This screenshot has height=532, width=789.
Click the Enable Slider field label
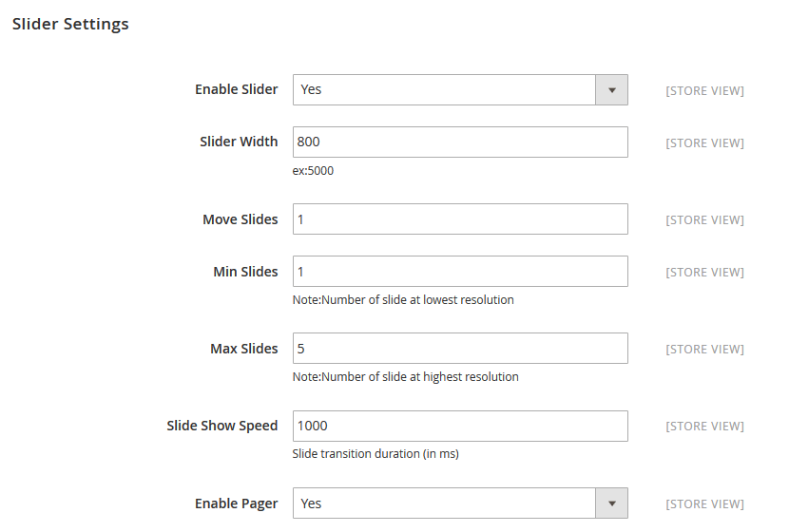237,89
